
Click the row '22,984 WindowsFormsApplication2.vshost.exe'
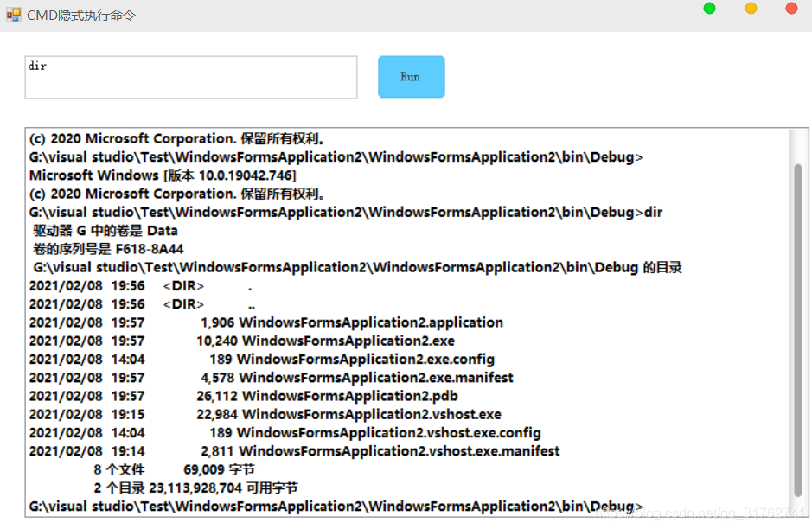click(265, 415)
